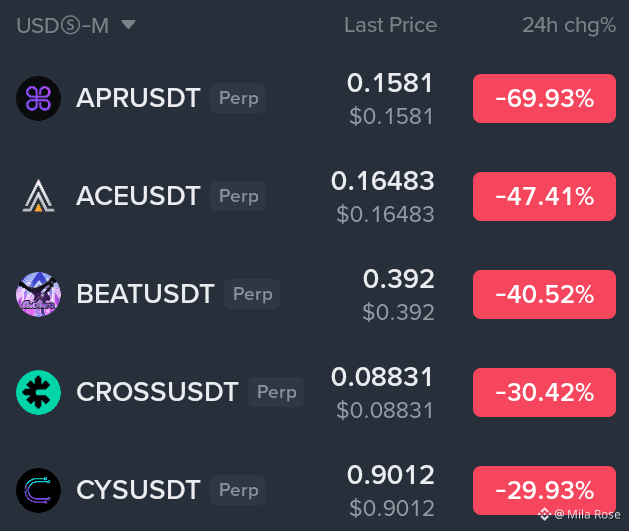This screenshot has height=531, width=629.
Task: Click the -30.42% red change button
Action: coord(544,392)
